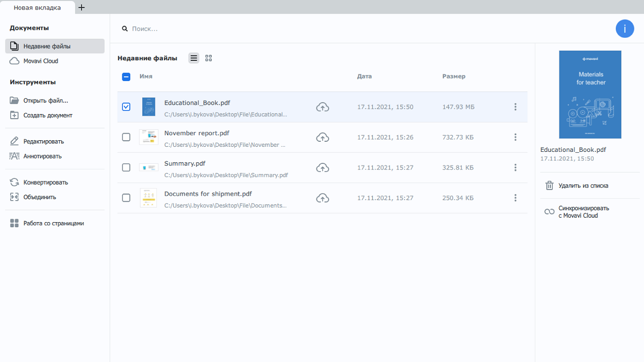Open a new tab with plus icon
The width and height of the screenshot is (644, 362).
(82, 8)
